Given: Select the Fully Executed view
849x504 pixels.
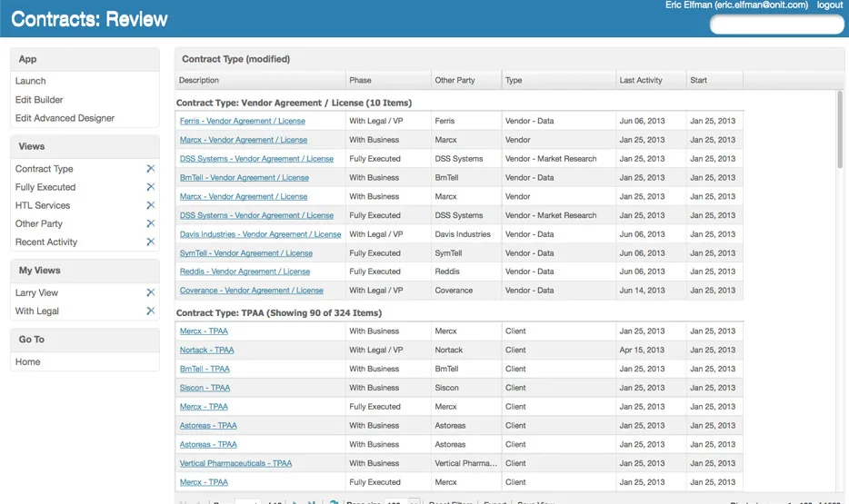Looking at the screenshot, I should point(45,187).
